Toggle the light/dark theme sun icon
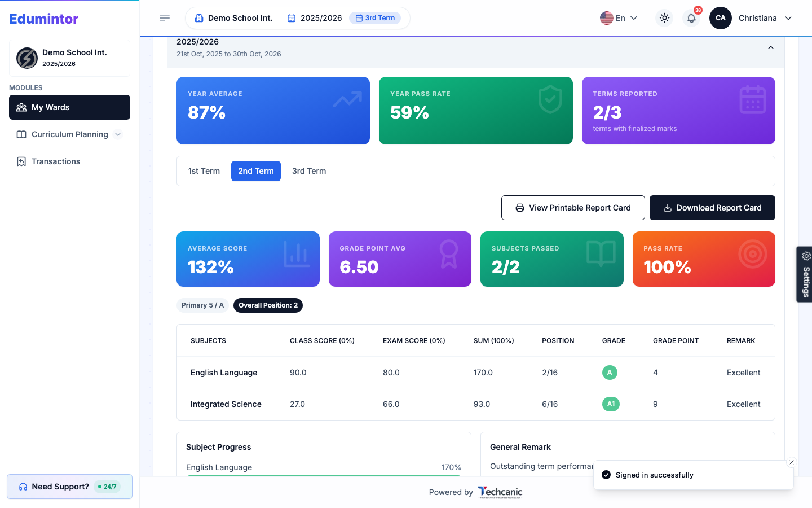The width and height of the screenshot is (812, 508). coord(665,18)
